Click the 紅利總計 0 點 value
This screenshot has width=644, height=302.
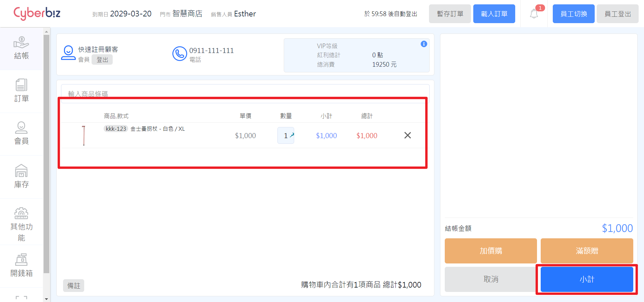coord(378,55)
